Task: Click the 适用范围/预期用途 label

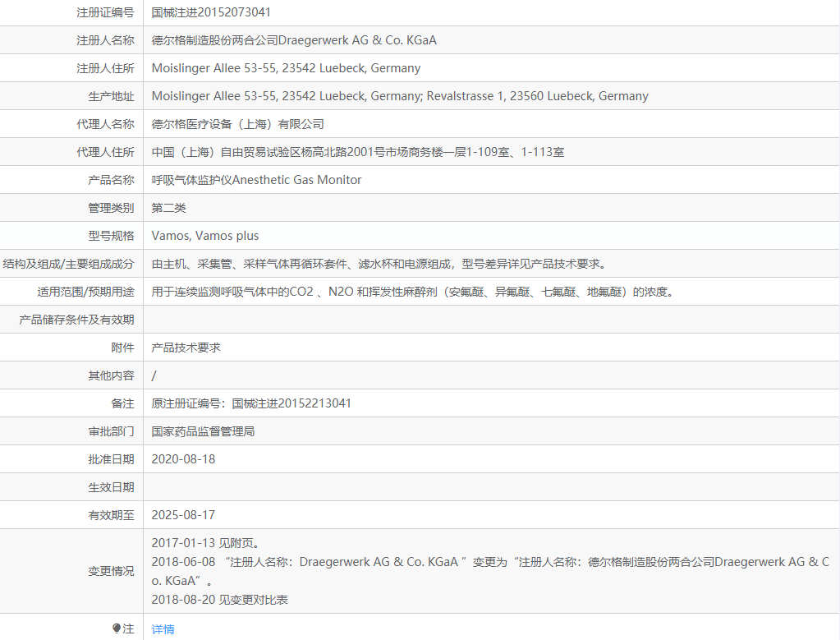Action: 85,291
